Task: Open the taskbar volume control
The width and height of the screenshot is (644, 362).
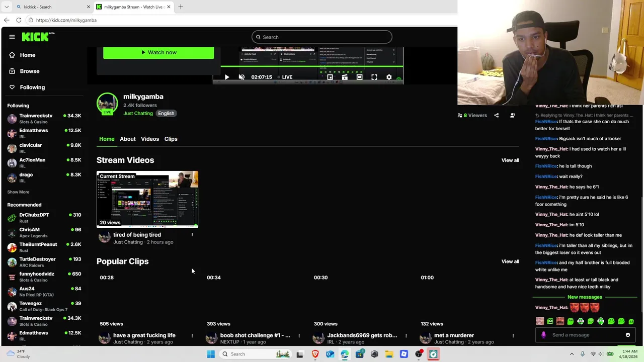Action: tap(602, 354)
